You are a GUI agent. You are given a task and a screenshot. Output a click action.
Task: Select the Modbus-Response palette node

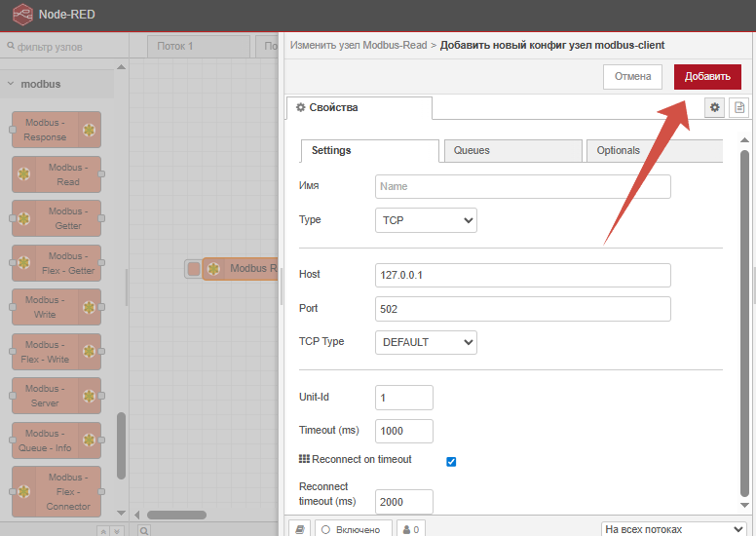point(57,131)
